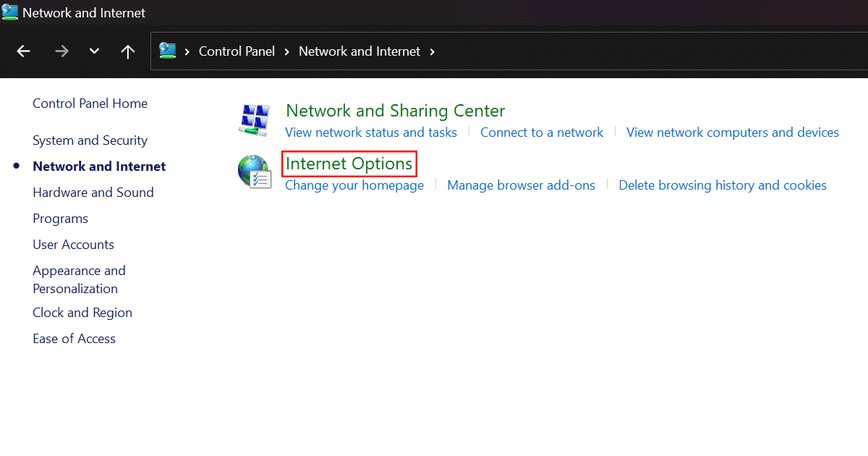This screenshot has width=868, height=456.
Task: Click Delete browsing history and cookies
Action: coord(722,185)
